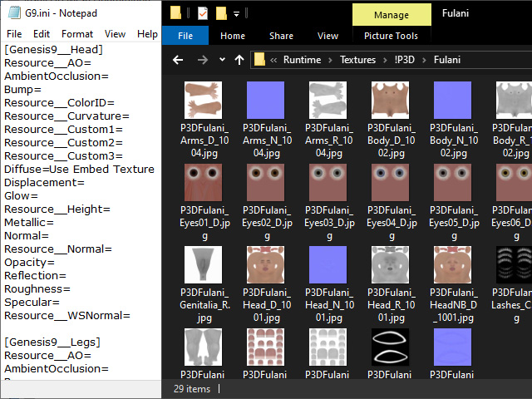
Task: Click the [Genesis9__Head] section line
Action: [53, 50]
